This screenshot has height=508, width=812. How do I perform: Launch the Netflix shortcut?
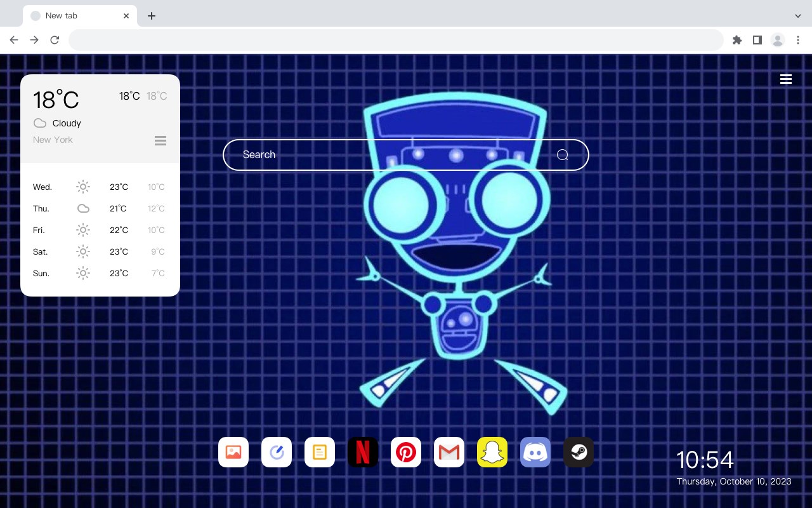coord(363,452)
